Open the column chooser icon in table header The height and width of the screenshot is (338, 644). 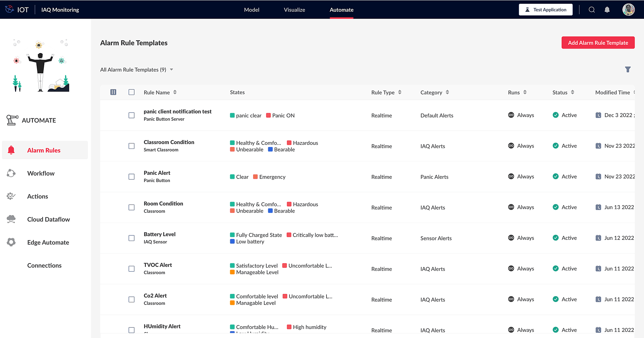113,92
